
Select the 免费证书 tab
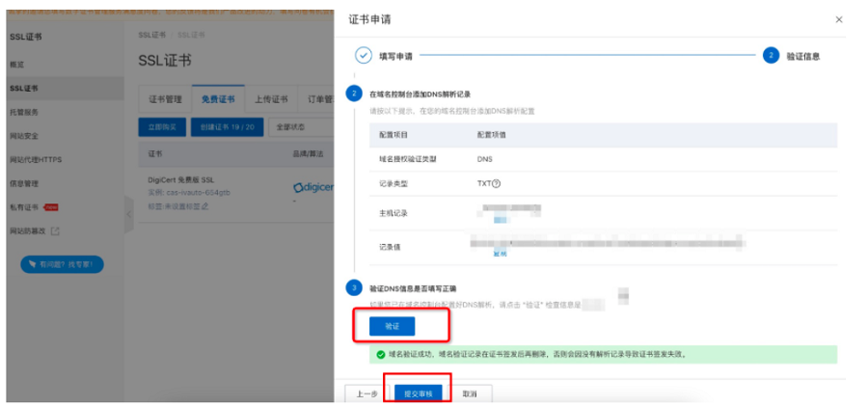pos(218,99)
